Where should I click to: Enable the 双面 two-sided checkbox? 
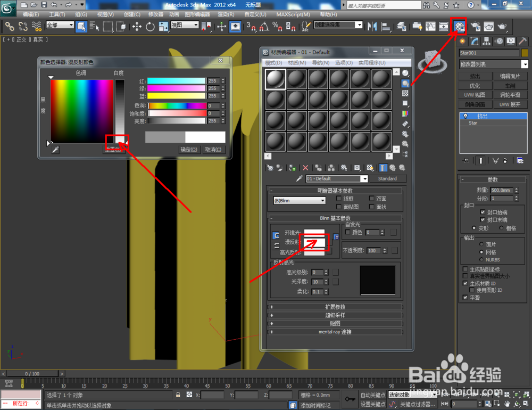(x=371, y=199)
